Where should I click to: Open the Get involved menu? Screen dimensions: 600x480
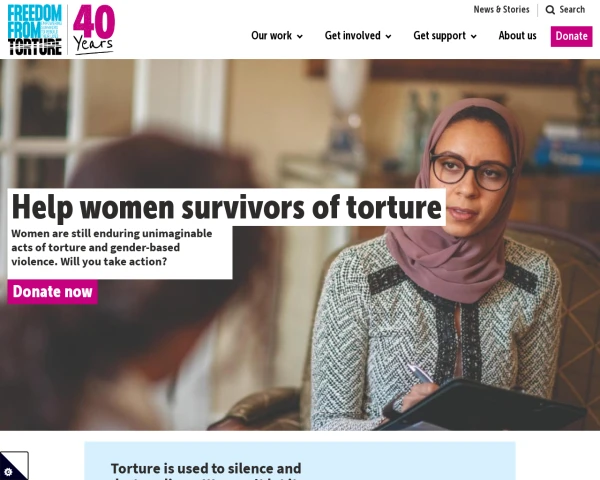[x=358, y=36]
